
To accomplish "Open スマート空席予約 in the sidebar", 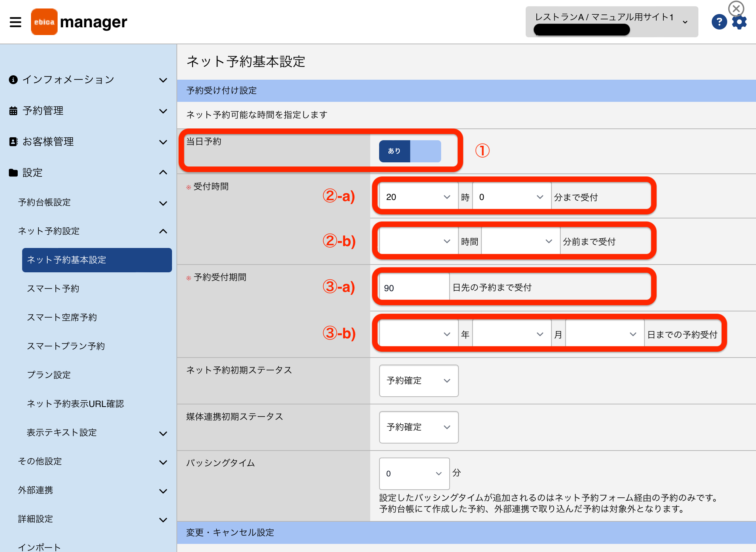I will point(62,318).
